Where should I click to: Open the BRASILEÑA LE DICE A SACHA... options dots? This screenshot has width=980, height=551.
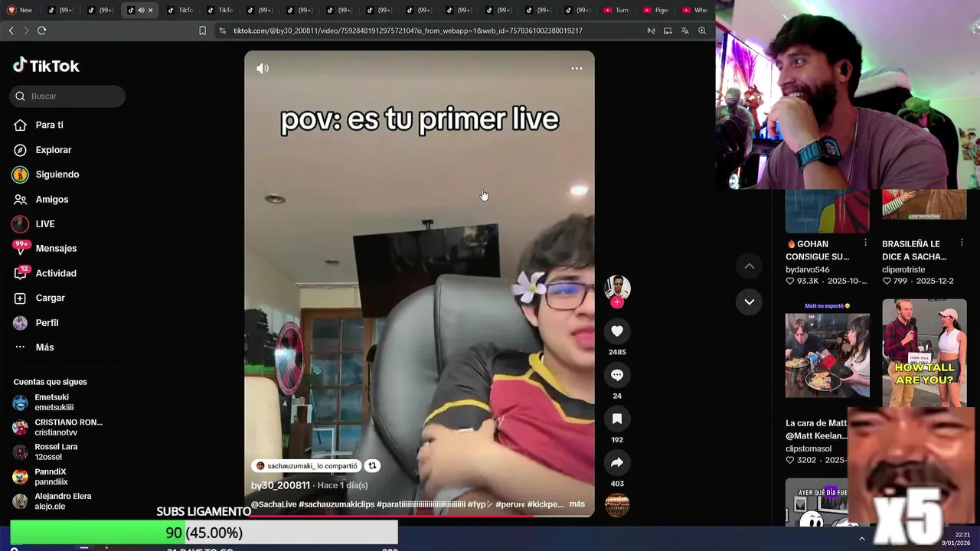[962, 243]
